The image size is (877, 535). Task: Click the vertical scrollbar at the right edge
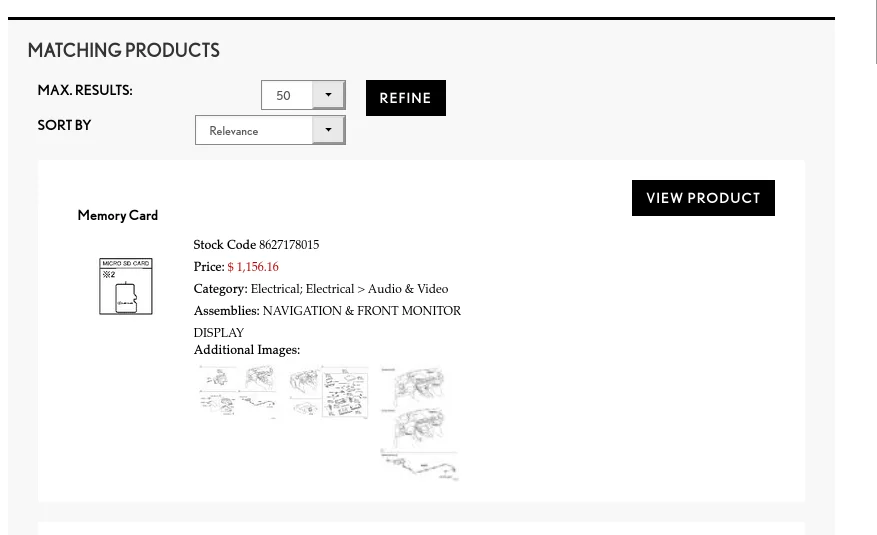click(876, 32)
